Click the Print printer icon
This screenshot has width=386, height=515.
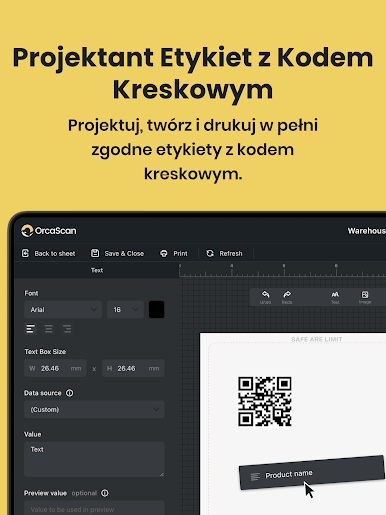point(164,254)
